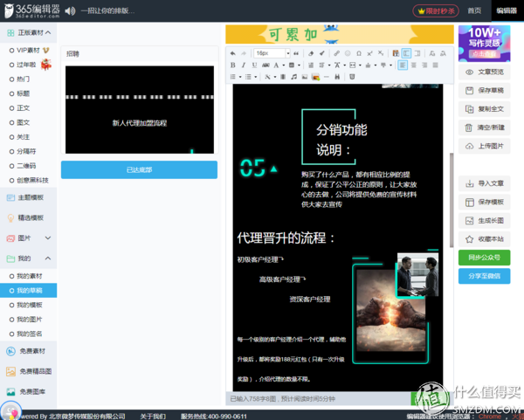Screen dimensions: 524x420
Task: Pick font color with the A icon
Action: [276, 65]
